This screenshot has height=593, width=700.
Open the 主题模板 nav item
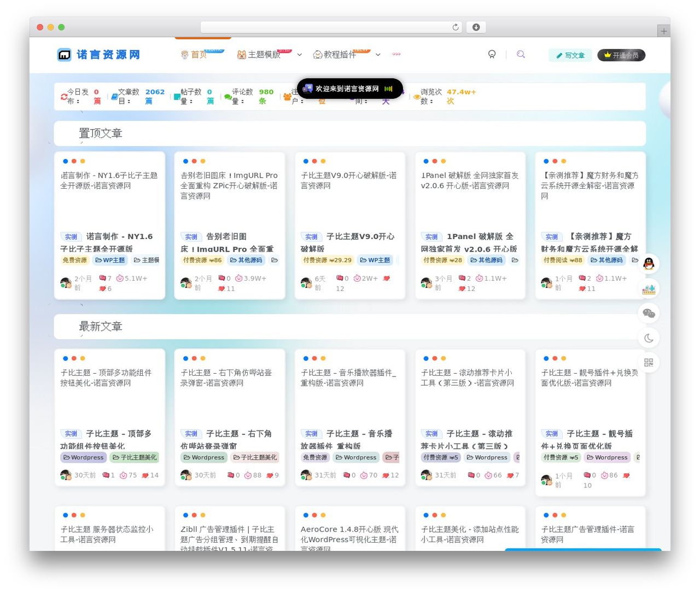[259, 55]
